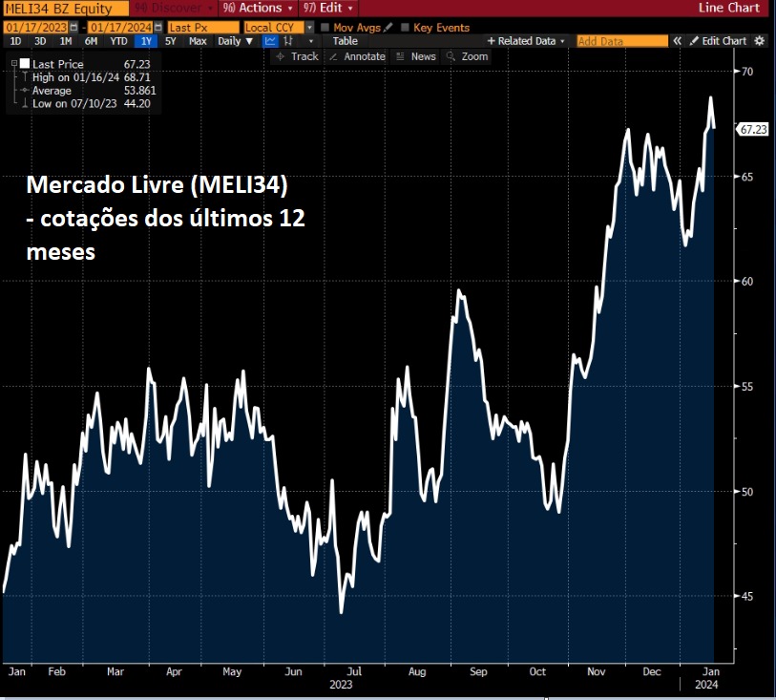Open the chart type dropdown arrow
776x700 pixels.
(311, 41)
